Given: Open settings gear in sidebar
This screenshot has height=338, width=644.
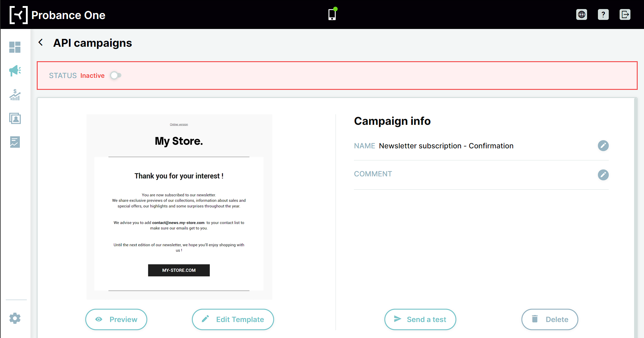Looking at the screenshot, I should click(x=15, y=318).
